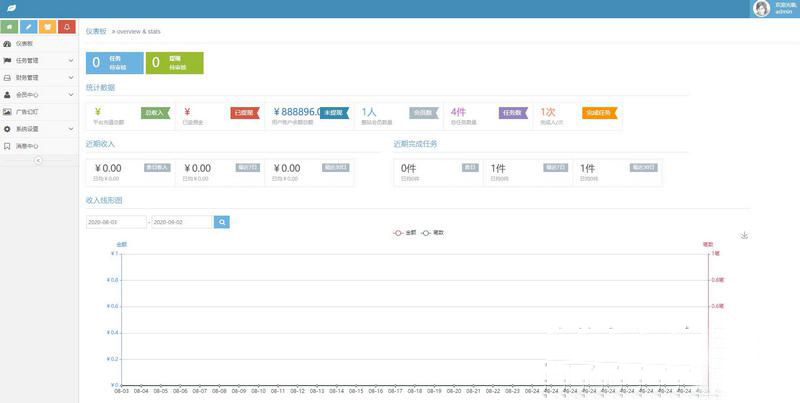Screen dimensions: 800x403
Task: Click the green home shortcut button
Action: tap(10, 27)
